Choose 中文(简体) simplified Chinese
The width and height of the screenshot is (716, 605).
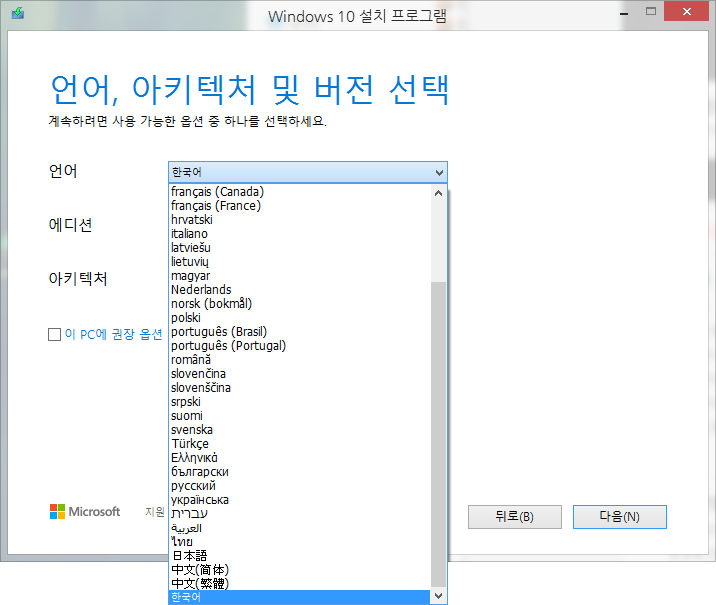click(300, 570)
